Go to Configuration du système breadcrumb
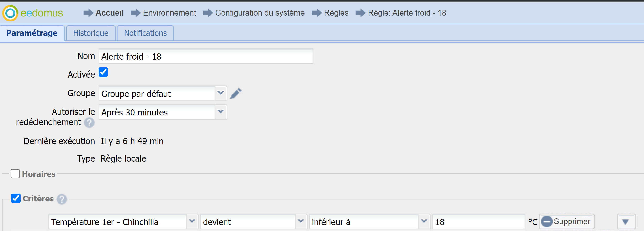 pyautogui.click(x=260, y=13)
